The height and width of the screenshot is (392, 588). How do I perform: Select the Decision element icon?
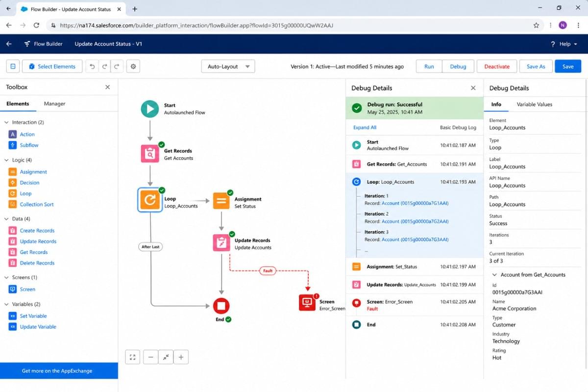click(13, 183)
